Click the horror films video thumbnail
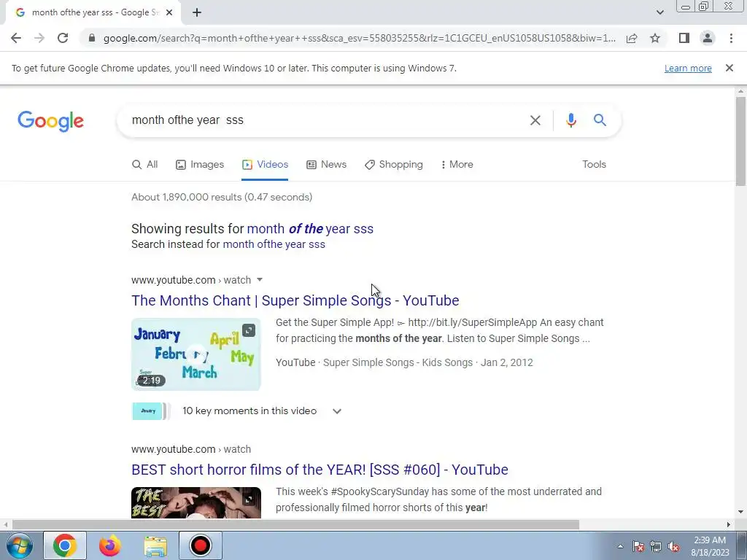Viewport: 747px width, 560px height. (196, 502)
